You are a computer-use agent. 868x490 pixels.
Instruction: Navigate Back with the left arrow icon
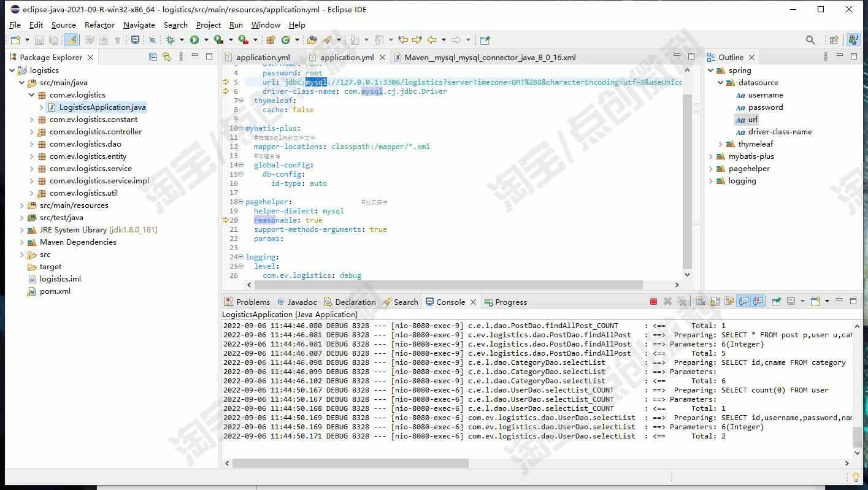[432, 40]
